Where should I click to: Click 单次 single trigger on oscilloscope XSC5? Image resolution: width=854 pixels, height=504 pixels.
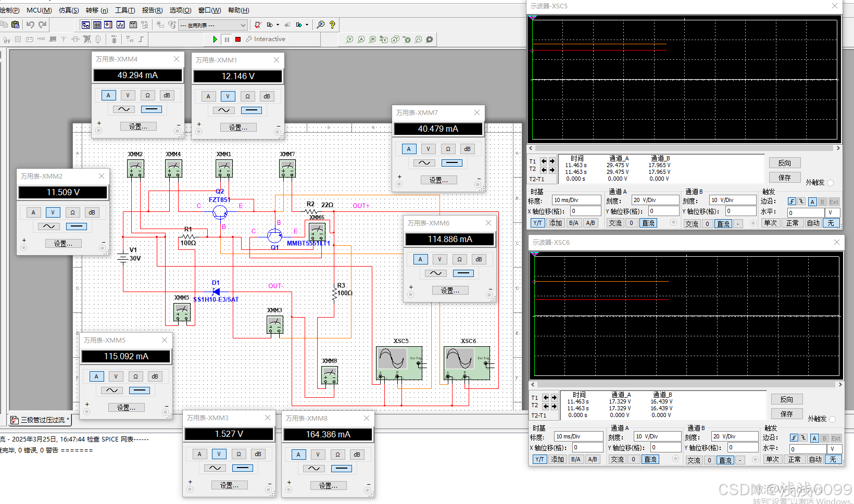(771, 223)
